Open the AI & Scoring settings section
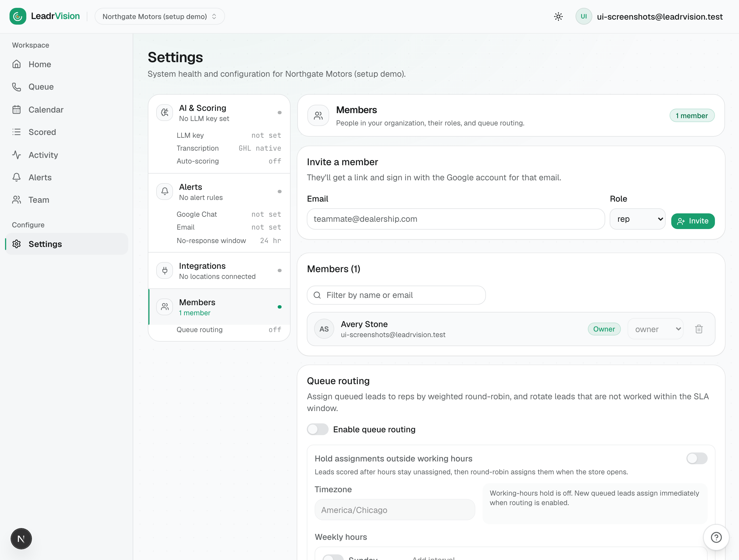This screenshot has width=739, height=560. [219, 113]
